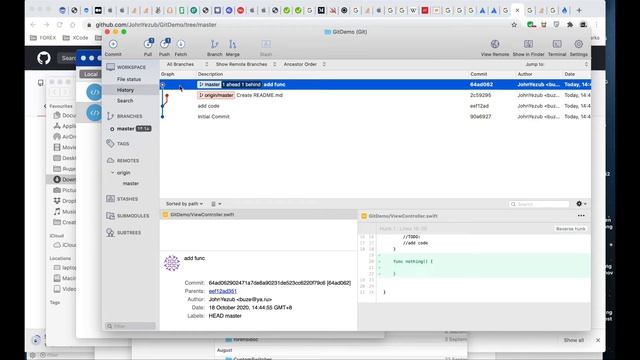640x360 pixels.
Task: Select GitDemo/ViewController.swift in file list
Action: point(259,214)
